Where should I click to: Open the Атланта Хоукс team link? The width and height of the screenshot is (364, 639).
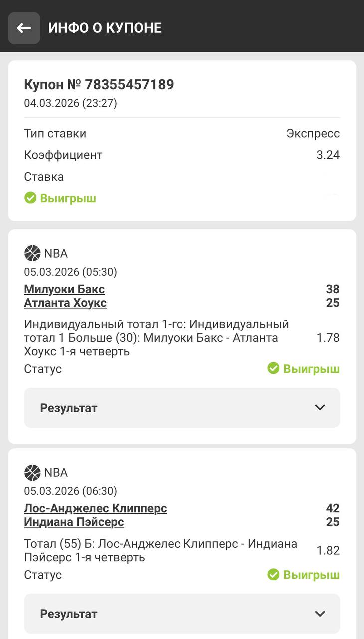[65, 303]
